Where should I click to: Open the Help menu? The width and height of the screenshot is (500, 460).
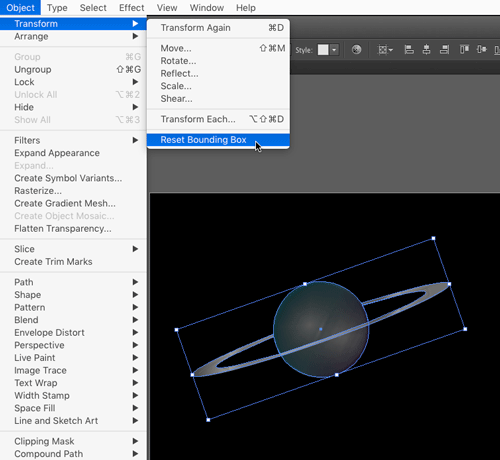click(246, 7)
